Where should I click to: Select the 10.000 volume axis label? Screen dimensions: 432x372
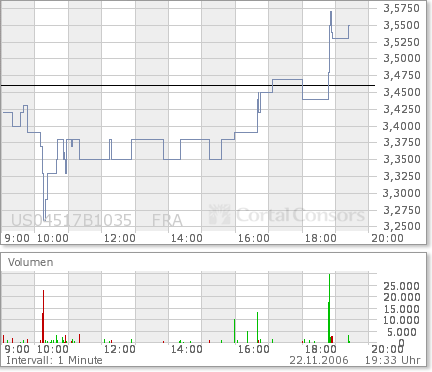(401, 320)
